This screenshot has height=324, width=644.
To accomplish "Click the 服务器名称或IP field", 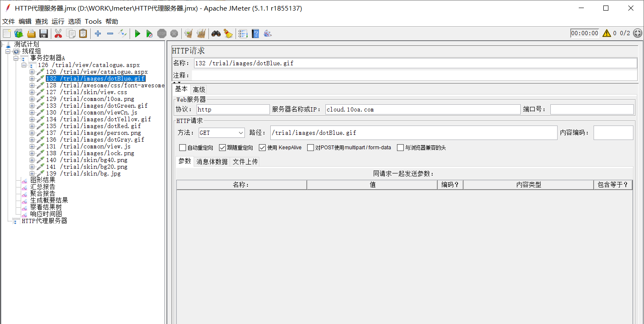I will 423,109.
